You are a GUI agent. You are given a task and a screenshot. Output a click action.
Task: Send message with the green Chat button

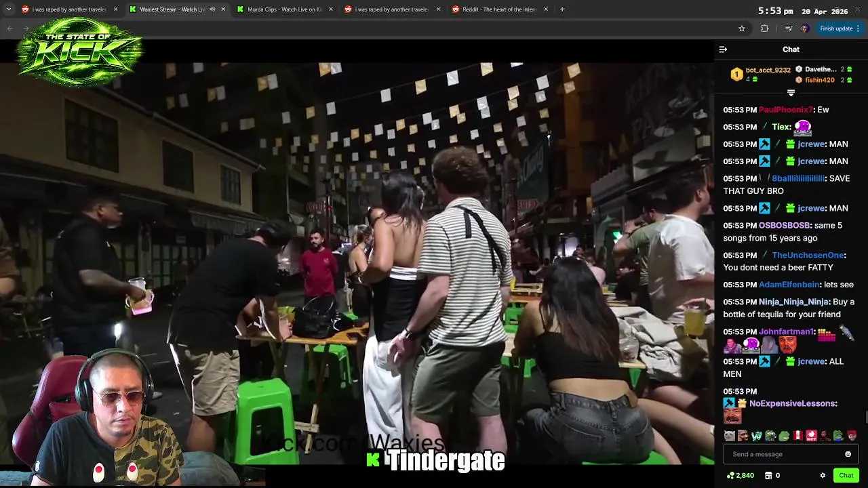846,476
